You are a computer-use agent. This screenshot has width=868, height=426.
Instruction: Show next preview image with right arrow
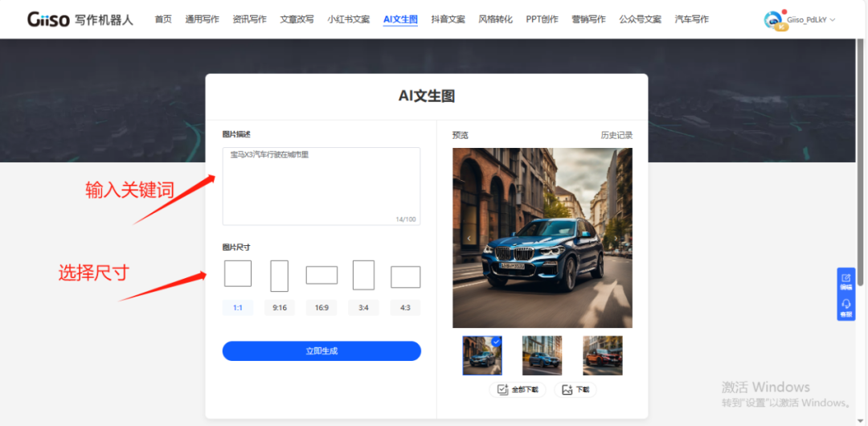point(616,238)
